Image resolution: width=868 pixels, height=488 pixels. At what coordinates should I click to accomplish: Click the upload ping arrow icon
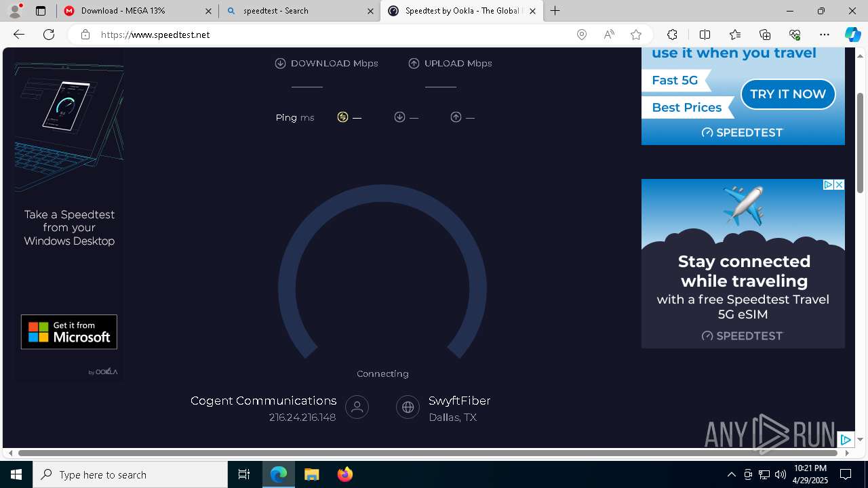[x=456, y=117]
